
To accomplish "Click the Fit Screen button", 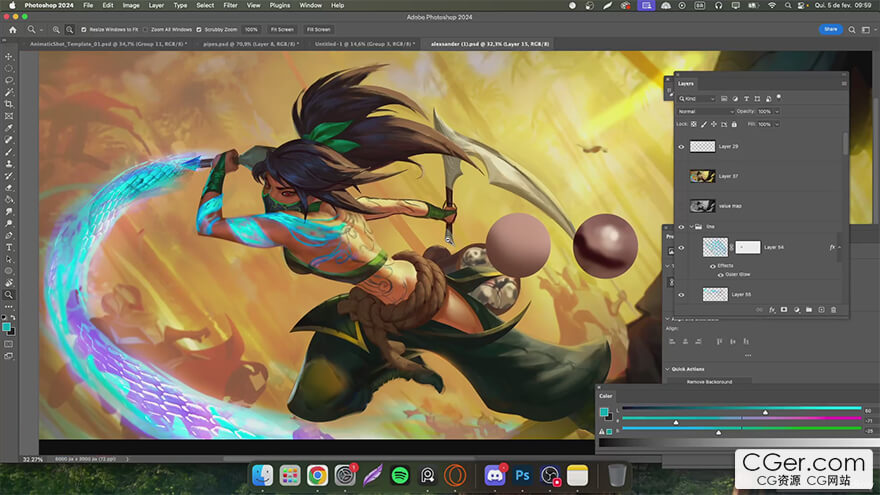I will click(x=282, y=30).
